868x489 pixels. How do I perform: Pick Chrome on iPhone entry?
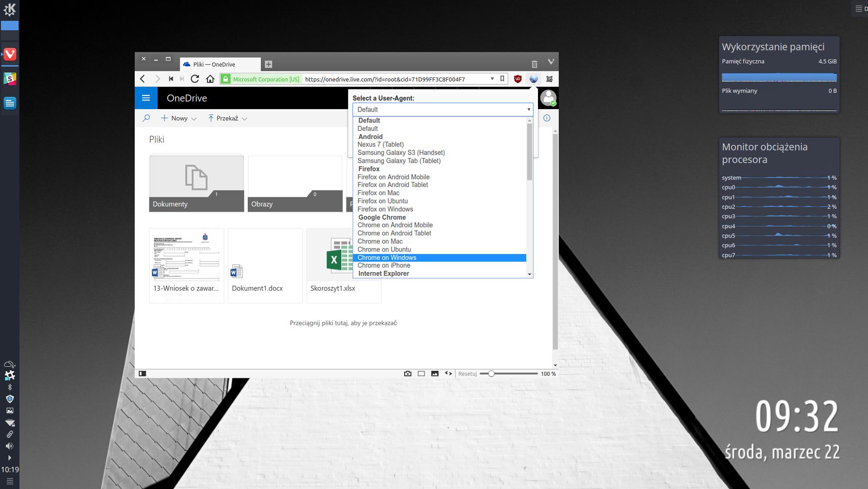384,266
